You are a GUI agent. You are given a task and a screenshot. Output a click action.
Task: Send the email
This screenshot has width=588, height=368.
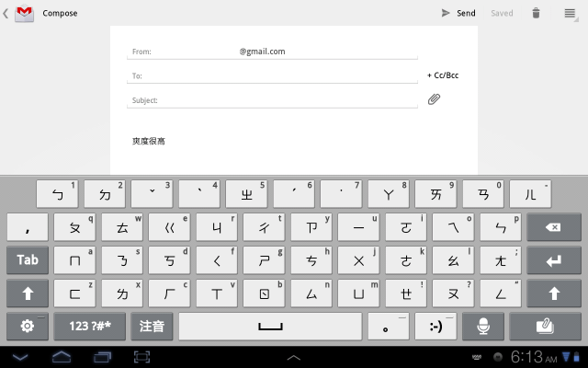458,13
